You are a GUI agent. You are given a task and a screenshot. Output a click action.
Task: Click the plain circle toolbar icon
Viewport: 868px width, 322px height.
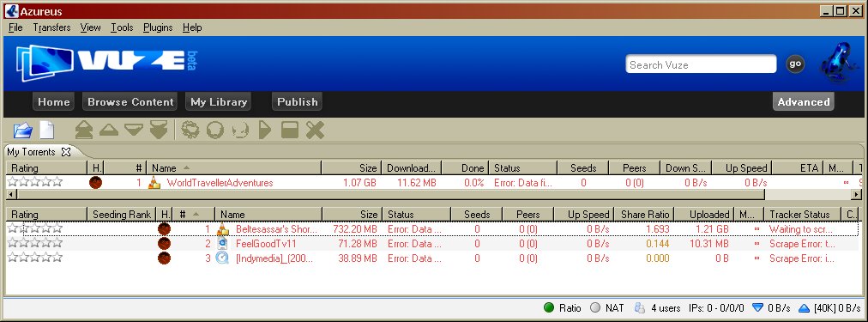(214, 131)
